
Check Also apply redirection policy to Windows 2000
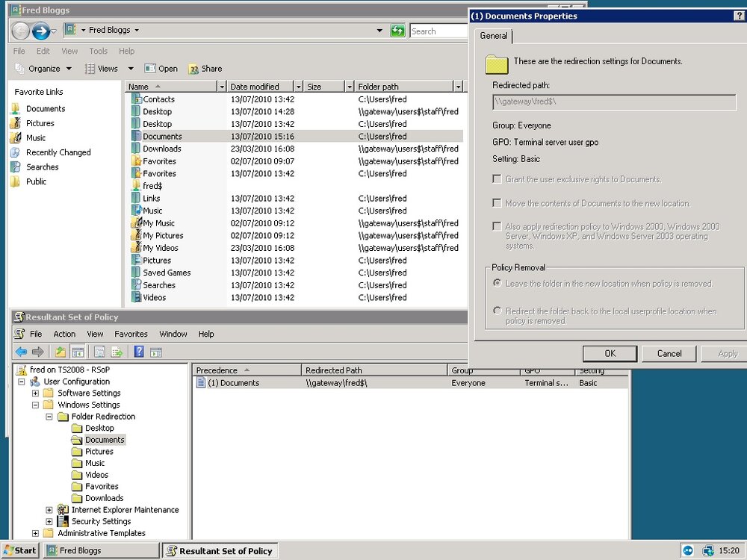(x=497, y=226)
